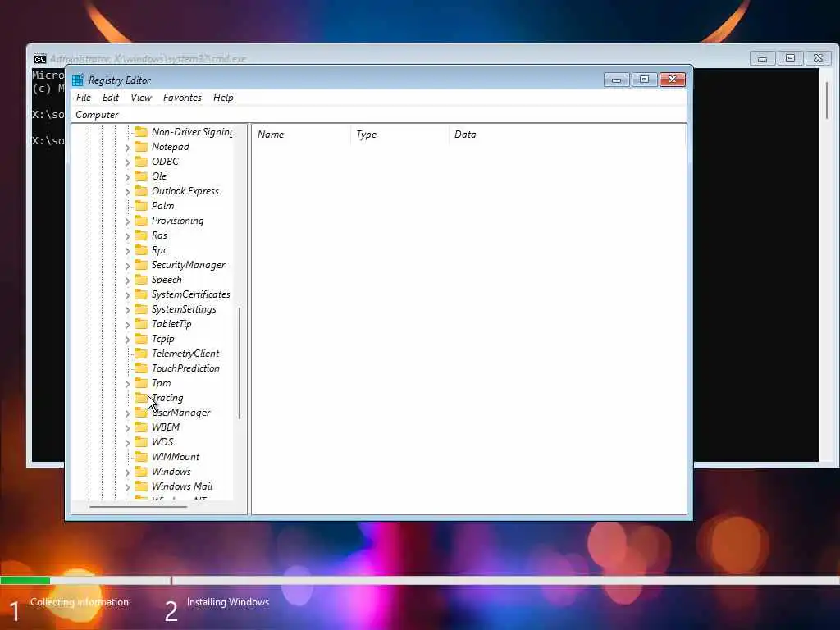Select the TelemetryClient folder icon

tap(141, 353)
